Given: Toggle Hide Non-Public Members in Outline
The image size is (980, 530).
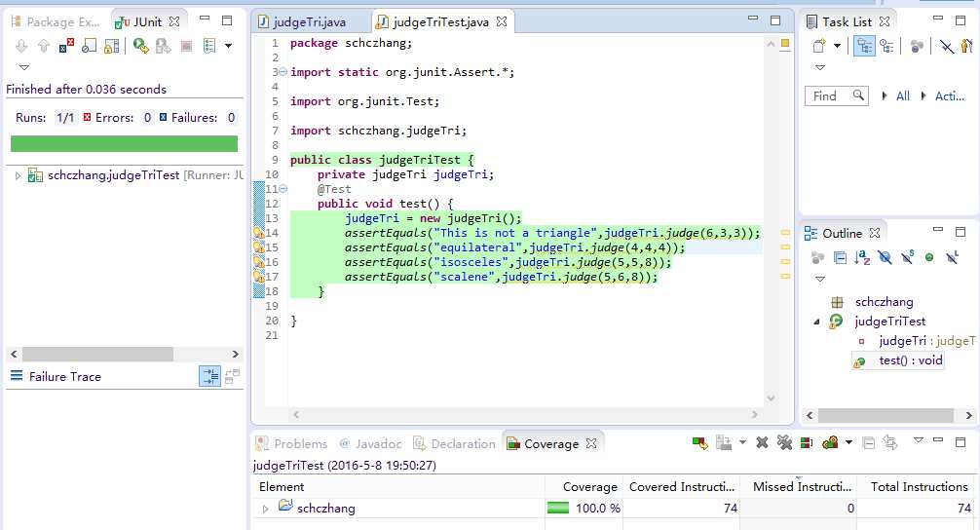Looking at the screenshot, I should 929,257.
